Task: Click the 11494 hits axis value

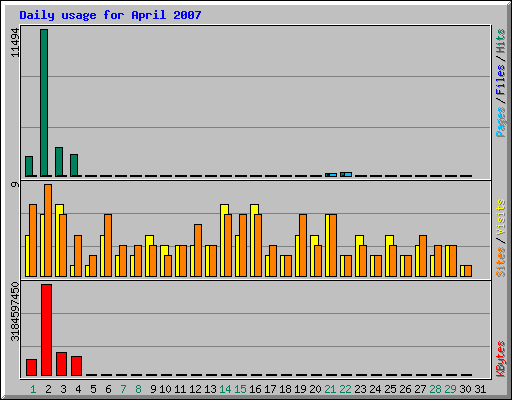Action: click(15, 43)
